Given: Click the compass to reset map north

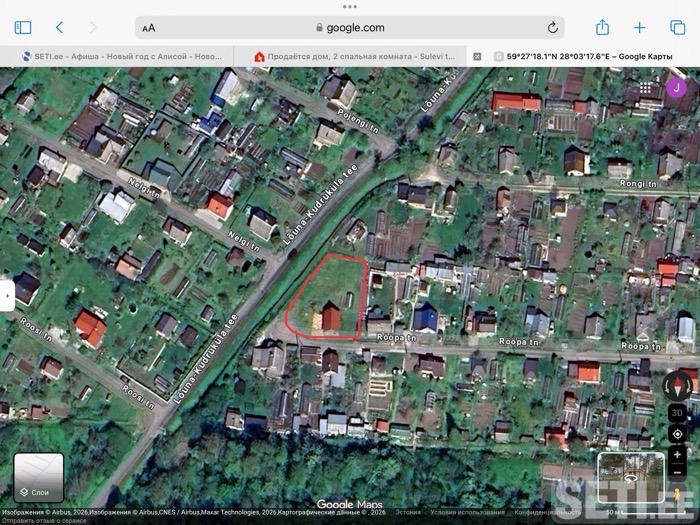Looking at the screenshot, I should pos(678,384).
